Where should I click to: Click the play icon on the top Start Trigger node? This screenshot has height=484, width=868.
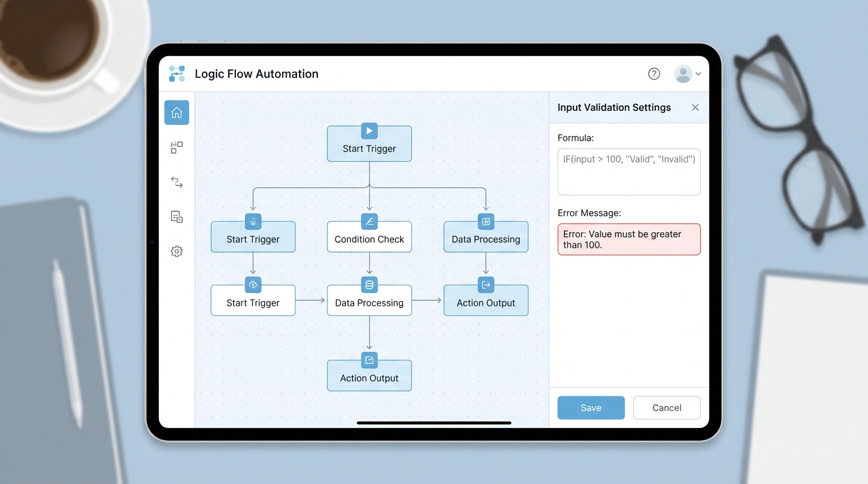[369, 130]
